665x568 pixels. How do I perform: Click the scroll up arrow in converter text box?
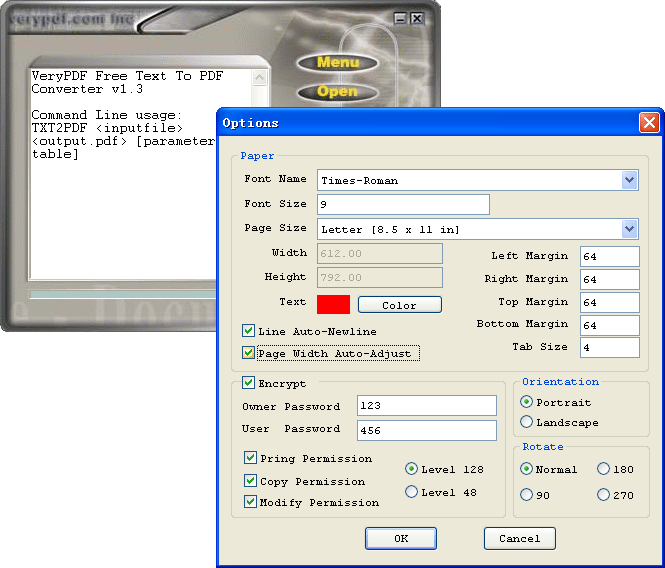click(260, 77)
